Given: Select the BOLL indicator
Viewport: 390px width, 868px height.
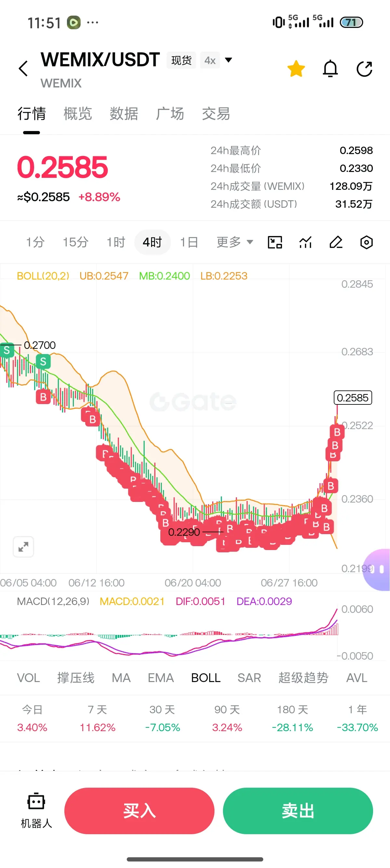Looking at the screenshot, I should (206, 677).
